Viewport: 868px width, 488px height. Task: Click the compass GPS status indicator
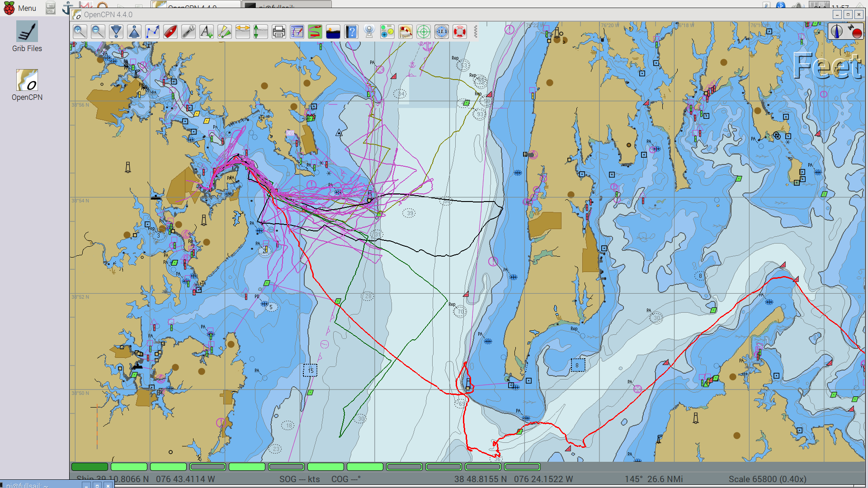point(845,31)
